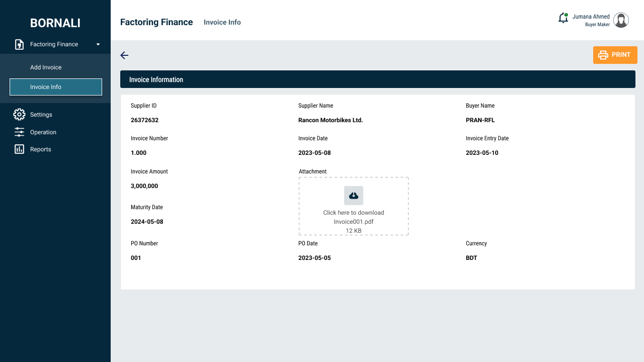The height and width of the screenshot is (362, 644).
Task: Click the BORNALI logo text
Action: 55,23
